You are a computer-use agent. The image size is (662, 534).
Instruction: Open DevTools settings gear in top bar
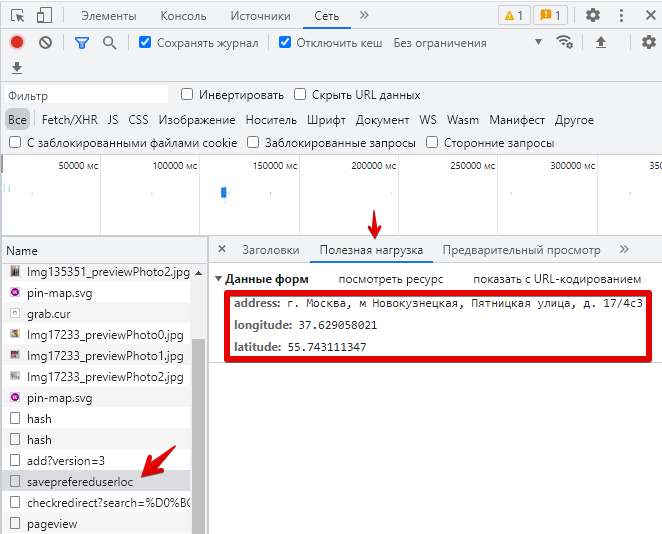tap(593, 15)
